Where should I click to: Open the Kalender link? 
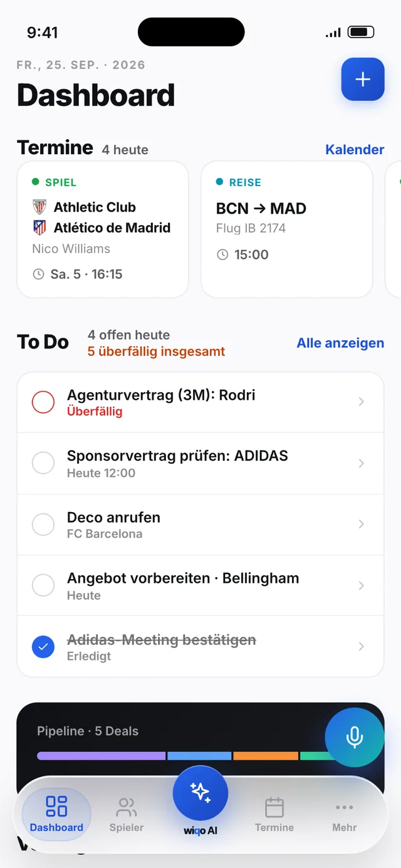(355, 149)
